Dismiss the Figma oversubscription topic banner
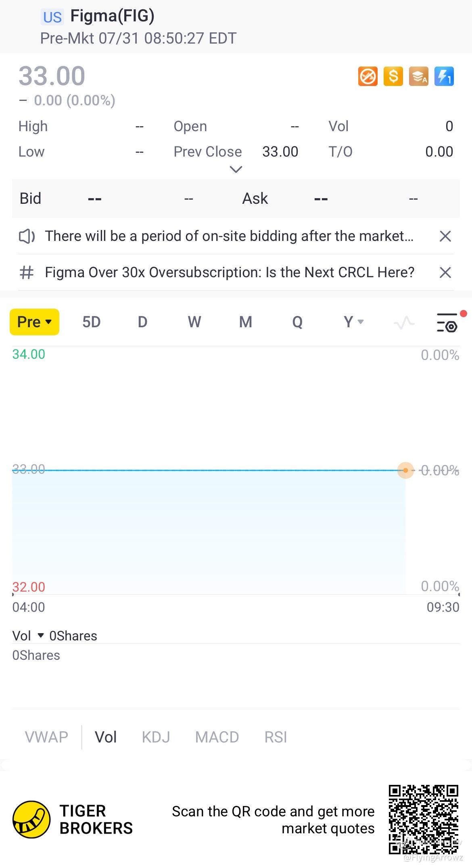 click(x=445, y=272)
